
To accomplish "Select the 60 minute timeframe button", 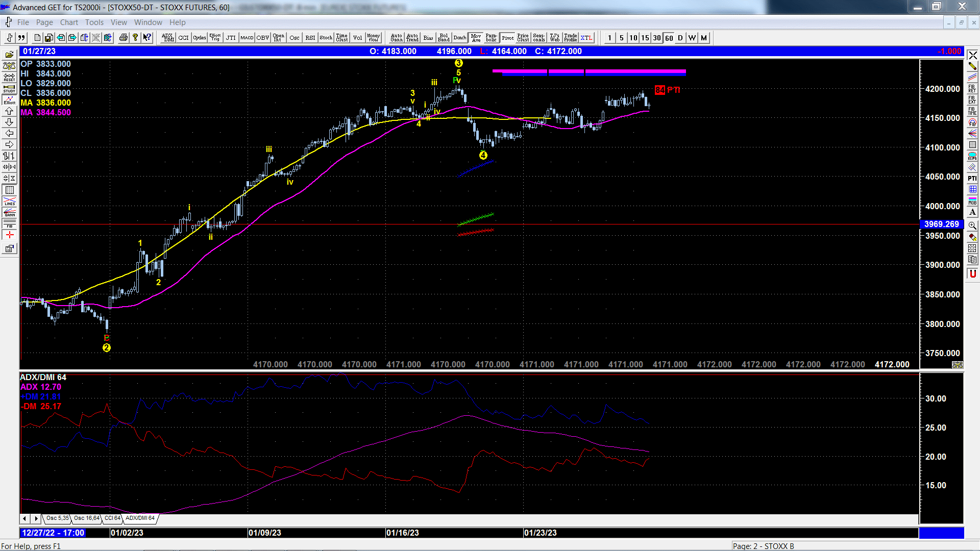I will pos(669,38).
